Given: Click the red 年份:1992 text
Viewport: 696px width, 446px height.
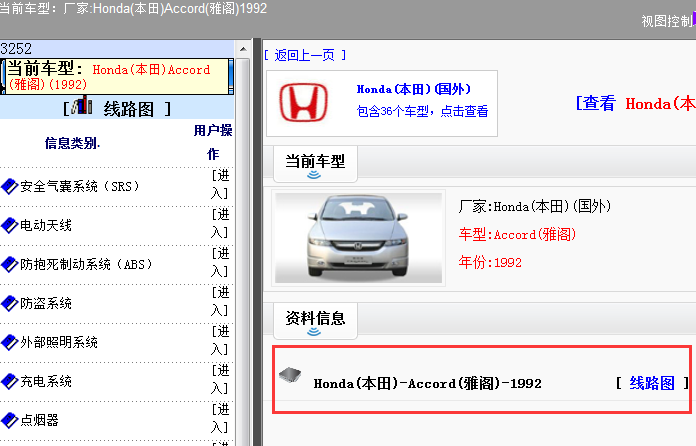Looking at the screenshot, I should pyautogui.click(x=490, y=262).
